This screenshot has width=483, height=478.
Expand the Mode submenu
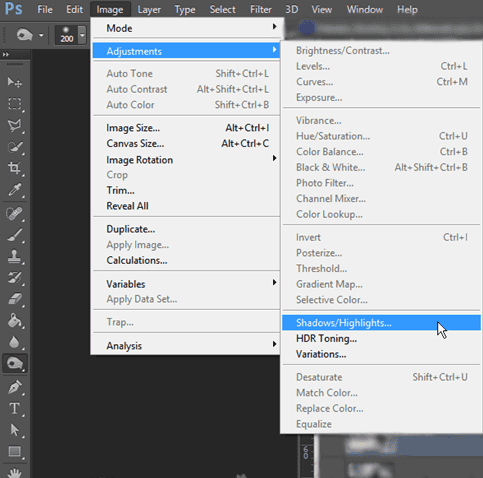(187, 28)
